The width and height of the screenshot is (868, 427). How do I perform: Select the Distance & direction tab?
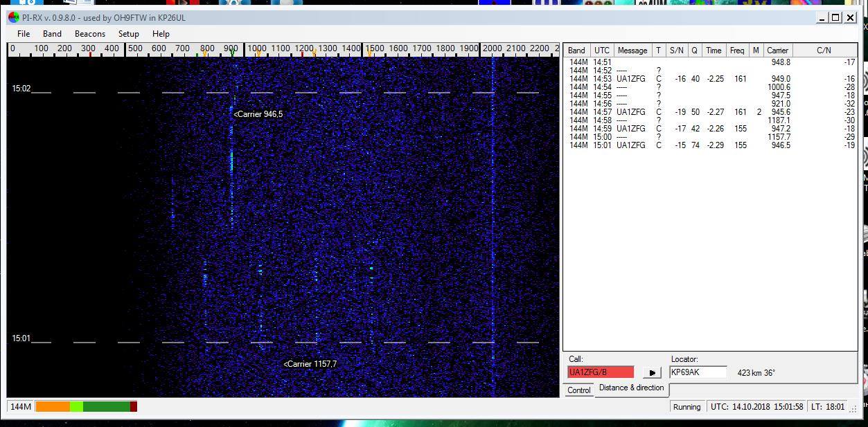coord(631,388)
